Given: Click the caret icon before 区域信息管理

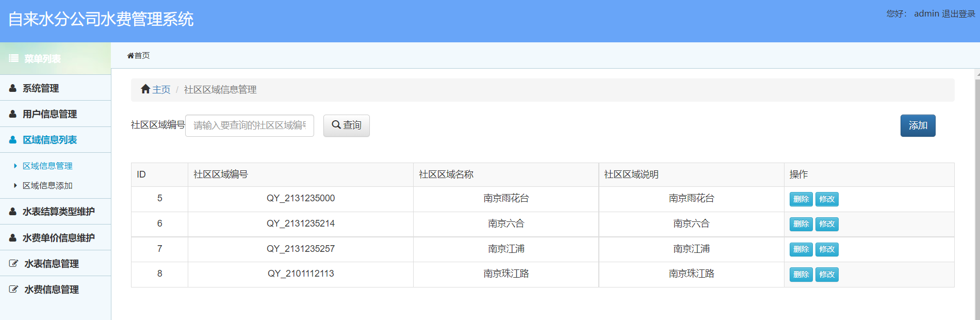Looking at the screenshot, I should (x=15, y=166).
